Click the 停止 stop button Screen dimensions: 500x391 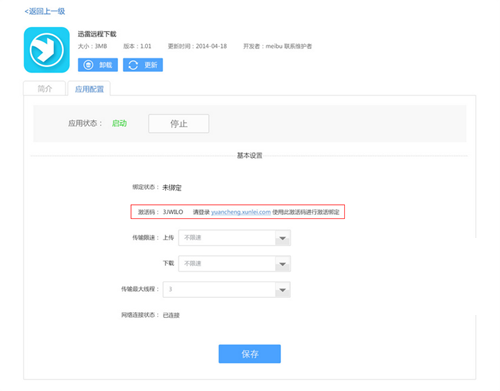[179, 124]
